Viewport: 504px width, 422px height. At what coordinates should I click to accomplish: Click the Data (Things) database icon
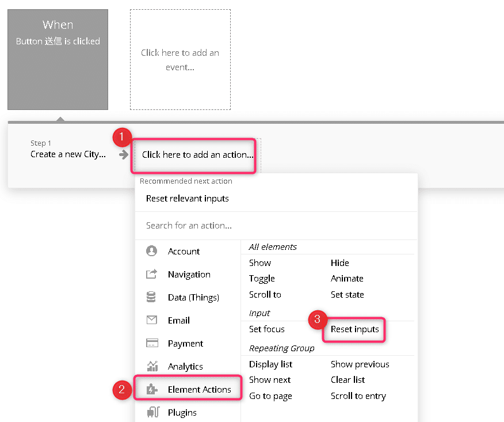click(x=151, y=297)
